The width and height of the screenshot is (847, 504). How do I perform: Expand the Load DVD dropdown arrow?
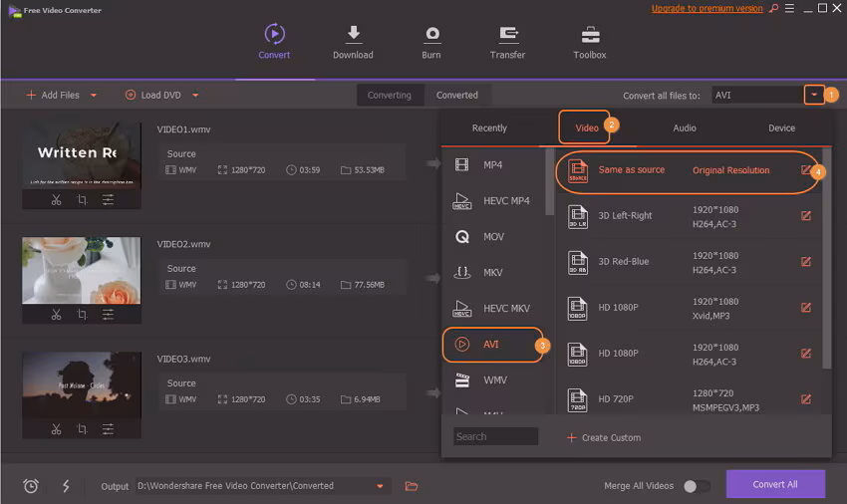(x=195, y=95)
